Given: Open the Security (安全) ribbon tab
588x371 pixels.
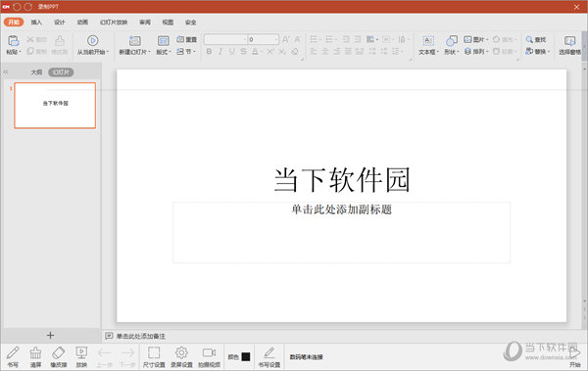Looking at the screenshot, I should (190, 23).
